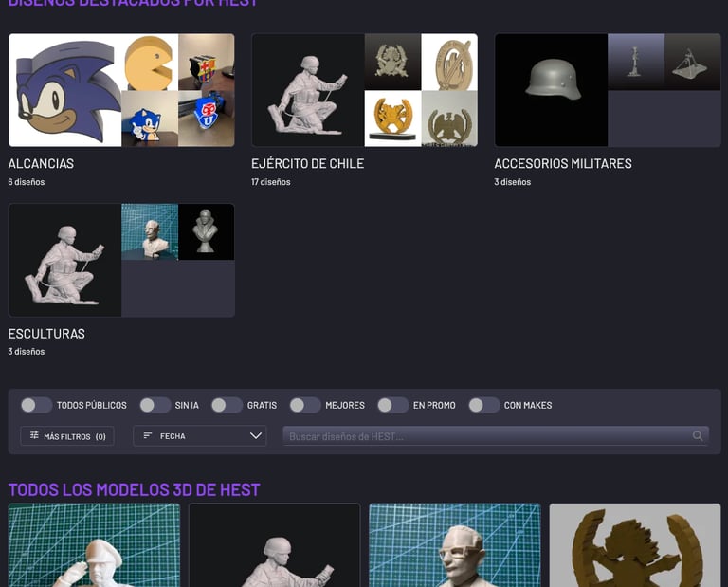Switch on the Con Makes toggle
The width and height of the screenshot is (728, 587).
coord(483,405)
